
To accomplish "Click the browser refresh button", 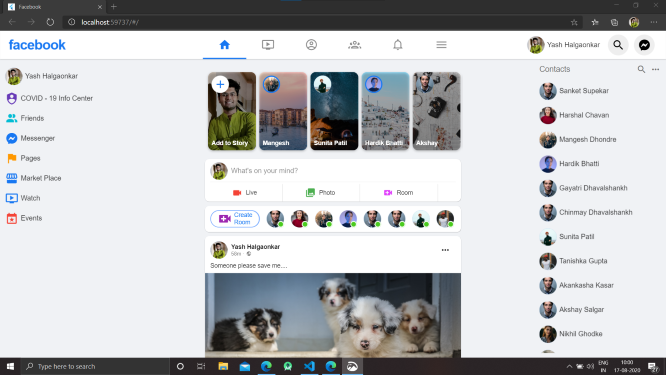I will coord(50,22).
